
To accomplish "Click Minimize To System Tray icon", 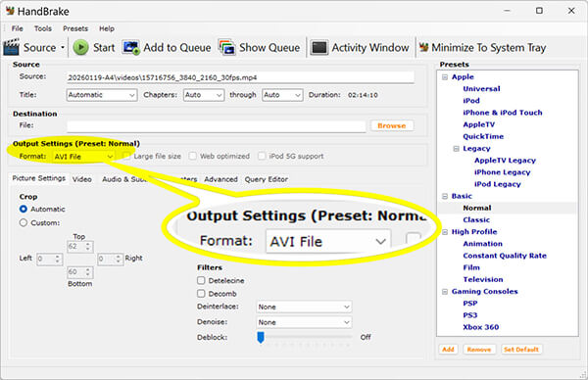I will tap(423, 47).
